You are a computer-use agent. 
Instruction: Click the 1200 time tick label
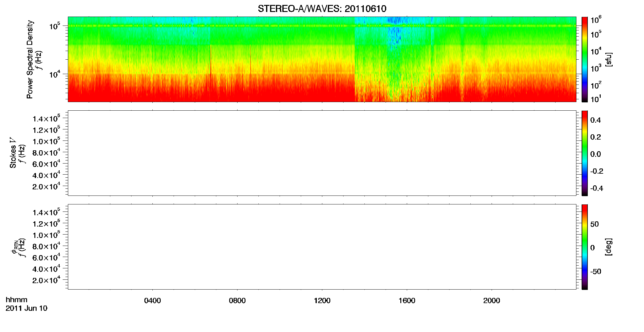point(322,301)
